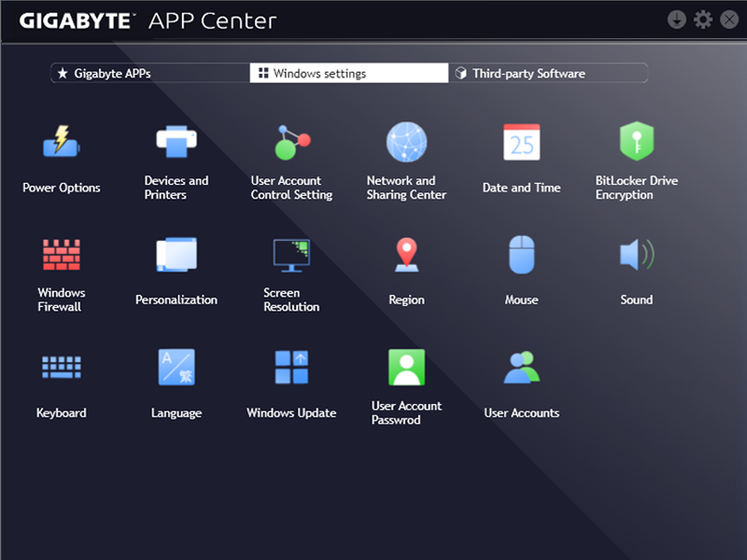The height and width of the screenshot is (560, 747).
Task: Open Network and Sharing Center
Action: pyautogui.click(x=406, y=142)
